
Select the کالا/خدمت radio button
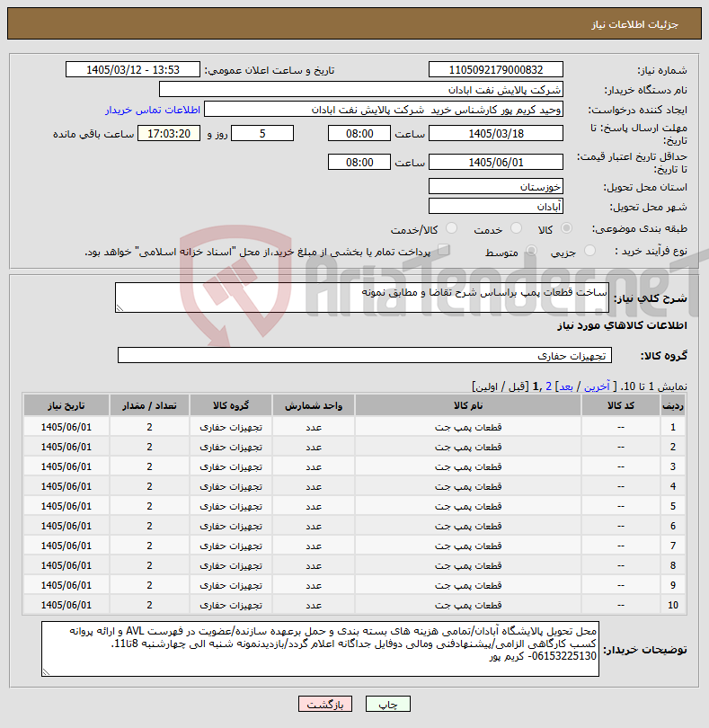coord(451,228)
